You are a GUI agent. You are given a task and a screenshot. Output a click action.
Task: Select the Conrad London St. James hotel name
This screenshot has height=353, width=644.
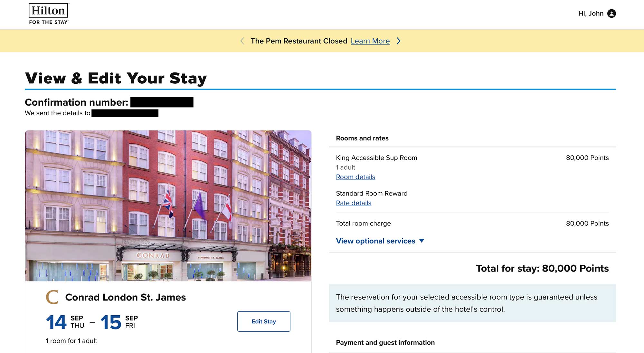coord(126,297)
